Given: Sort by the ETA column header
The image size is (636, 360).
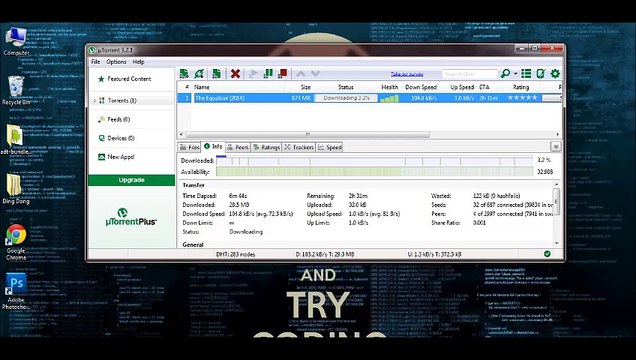Looking at the screenshot, I should pyautogui.click(x=484, y=87).
